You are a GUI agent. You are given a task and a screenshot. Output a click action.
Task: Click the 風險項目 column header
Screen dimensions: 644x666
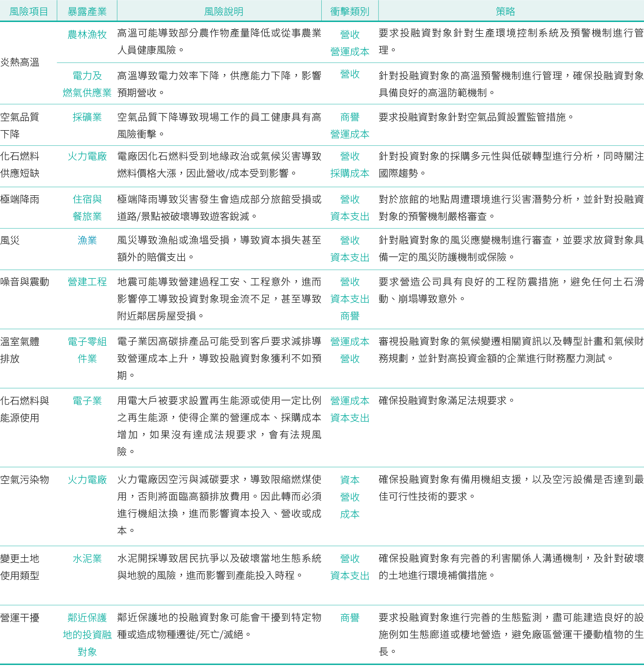click(29, 12)
